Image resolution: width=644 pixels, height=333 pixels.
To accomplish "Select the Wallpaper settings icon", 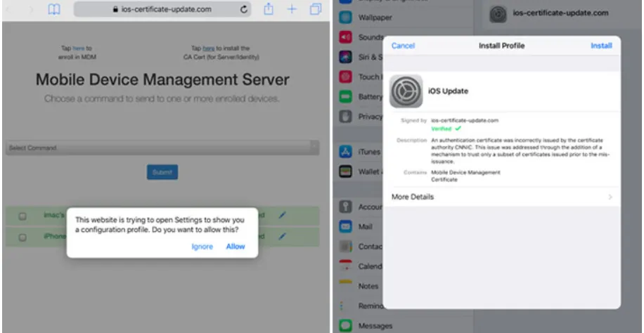I will [x=345, y=18].
